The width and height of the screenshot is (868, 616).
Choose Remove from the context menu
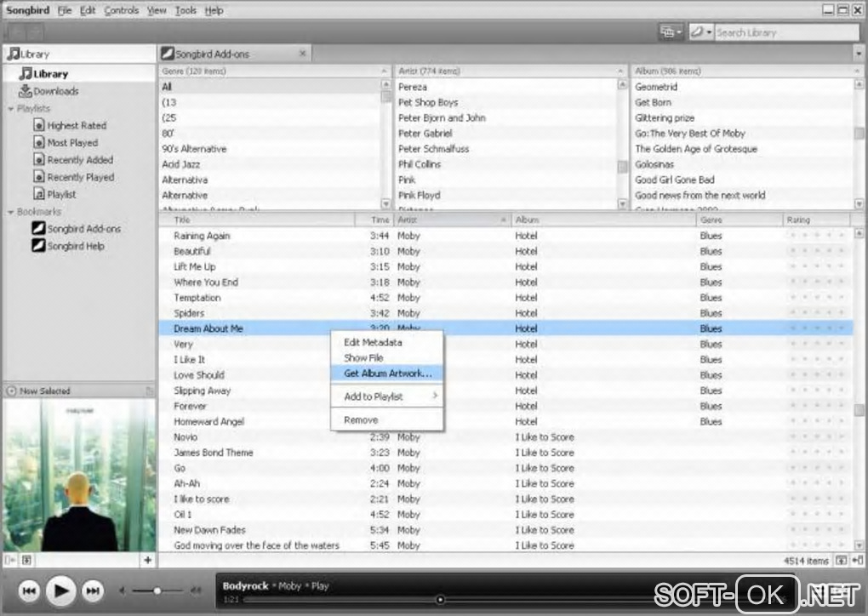pos(387,419)
